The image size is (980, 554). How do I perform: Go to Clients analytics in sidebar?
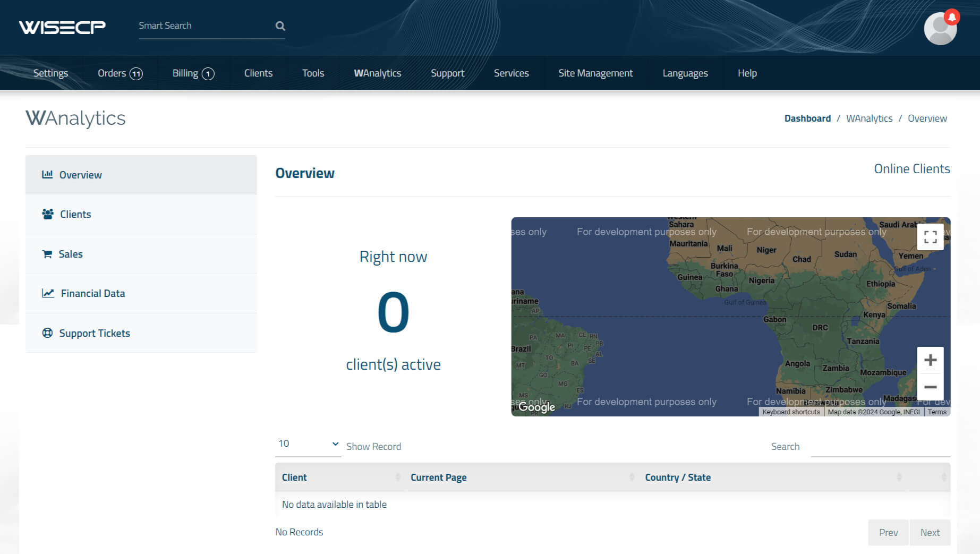point(141,214)
